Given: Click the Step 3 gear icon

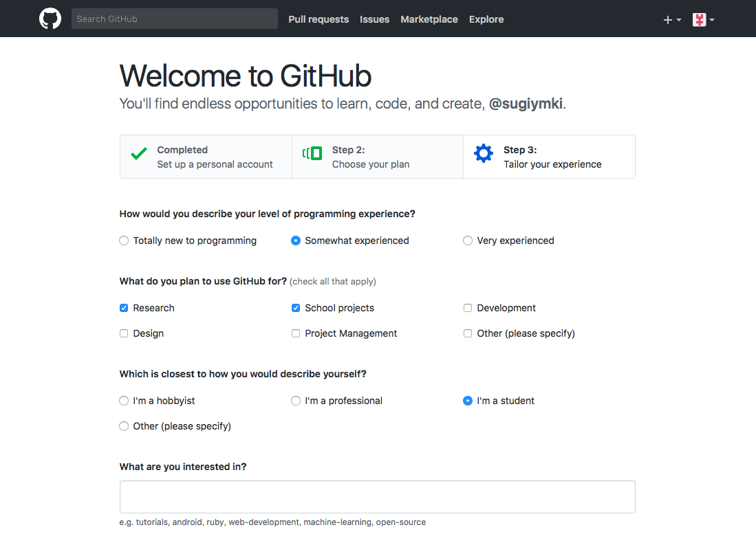Looking at the screenshot, I should (484, 153).
